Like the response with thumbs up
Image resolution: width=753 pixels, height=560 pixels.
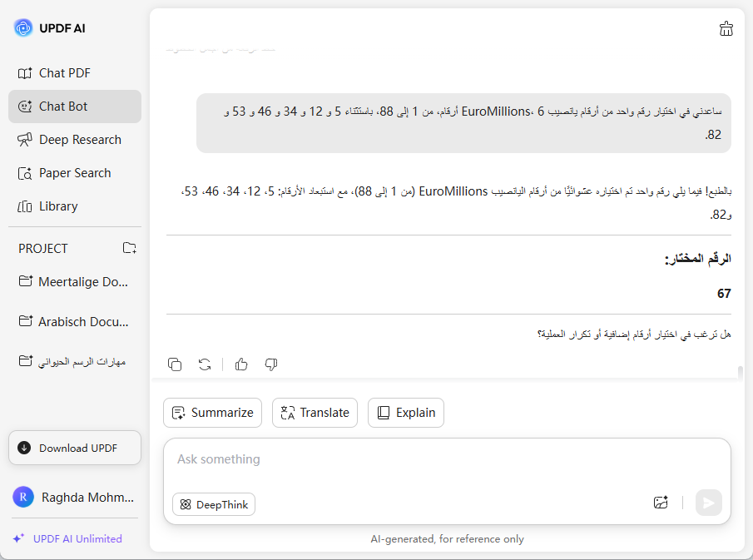(x=241, y=364)
